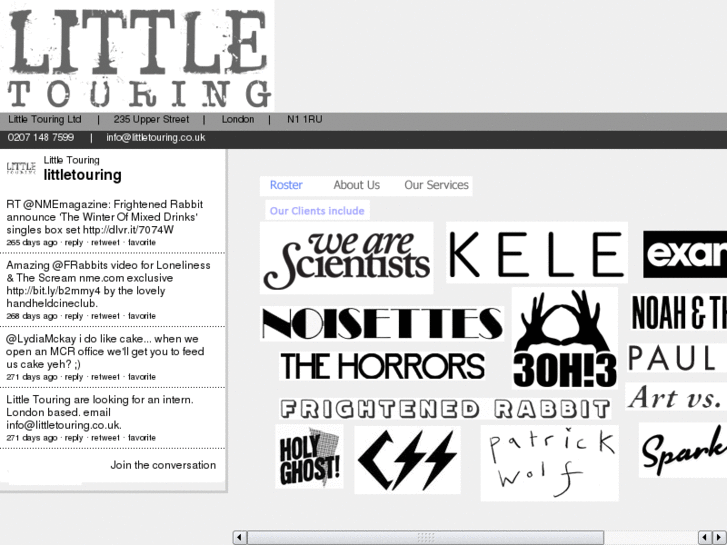Click Join the conversation link
727x545 pixels.
163,465
